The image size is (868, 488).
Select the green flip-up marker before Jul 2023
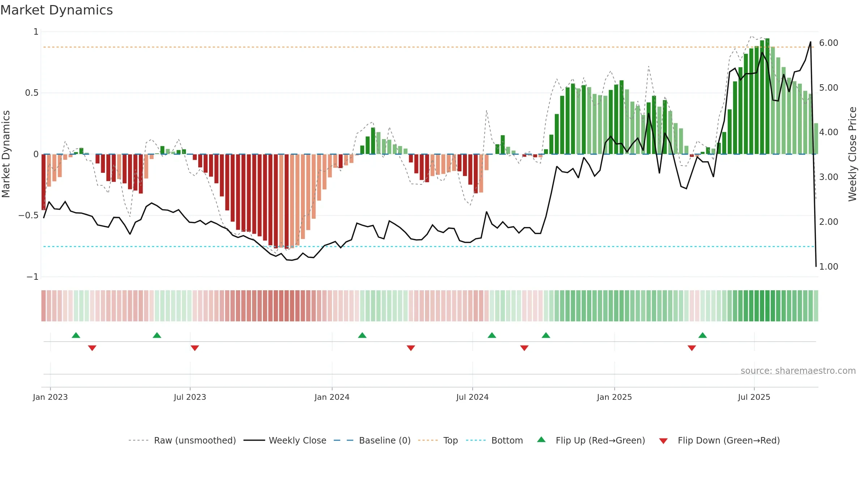[157, 335]
